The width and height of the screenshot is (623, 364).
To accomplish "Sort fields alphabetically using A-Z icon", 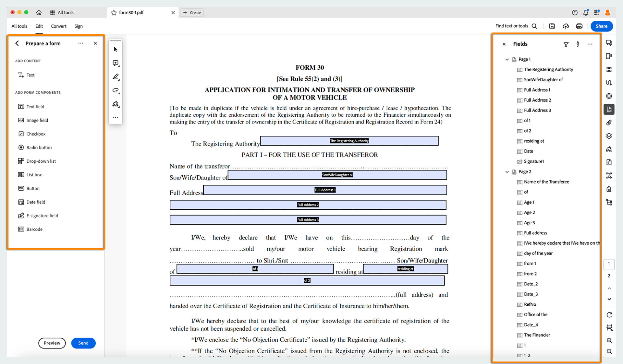I will pyautogui.click(x=578, y=44).
